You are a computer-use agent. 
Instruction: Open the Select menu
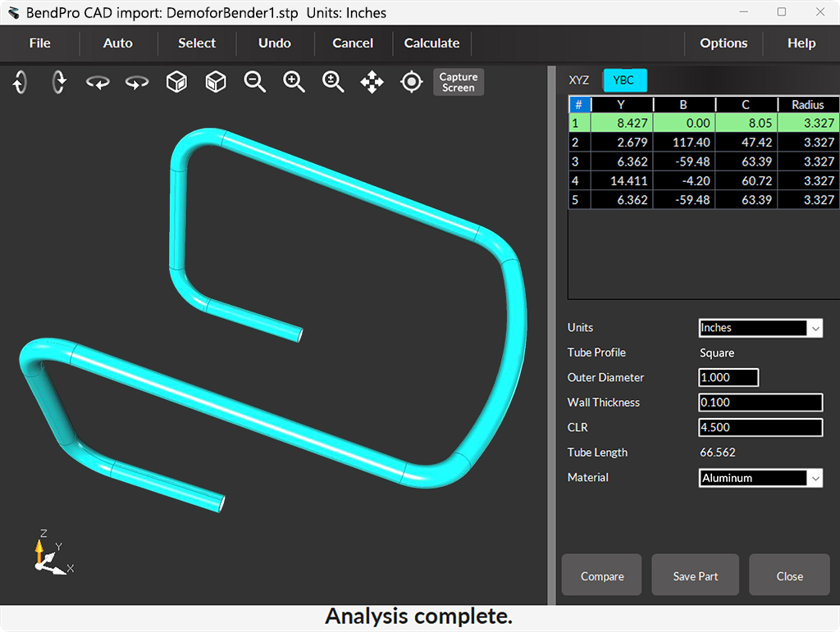(x=197, y=43)
